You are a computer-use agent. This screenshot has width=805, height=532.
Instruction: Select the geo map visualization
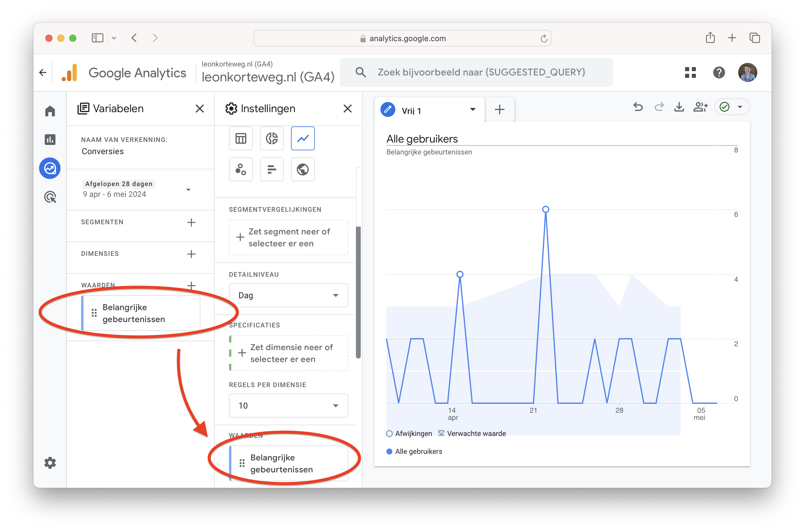click(303, 169)
